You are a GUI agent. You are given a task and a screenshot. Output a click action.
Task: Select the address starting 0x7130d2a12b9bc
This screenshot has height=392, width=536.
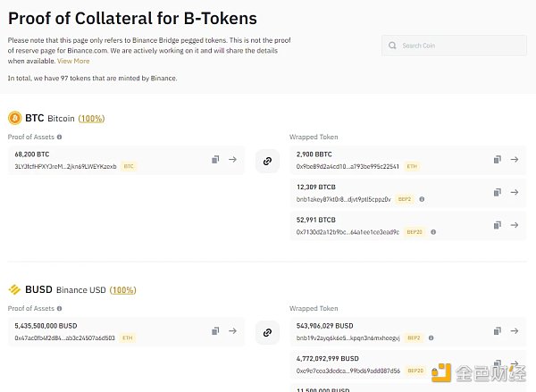pyautogui.click(x=348, y=232)
